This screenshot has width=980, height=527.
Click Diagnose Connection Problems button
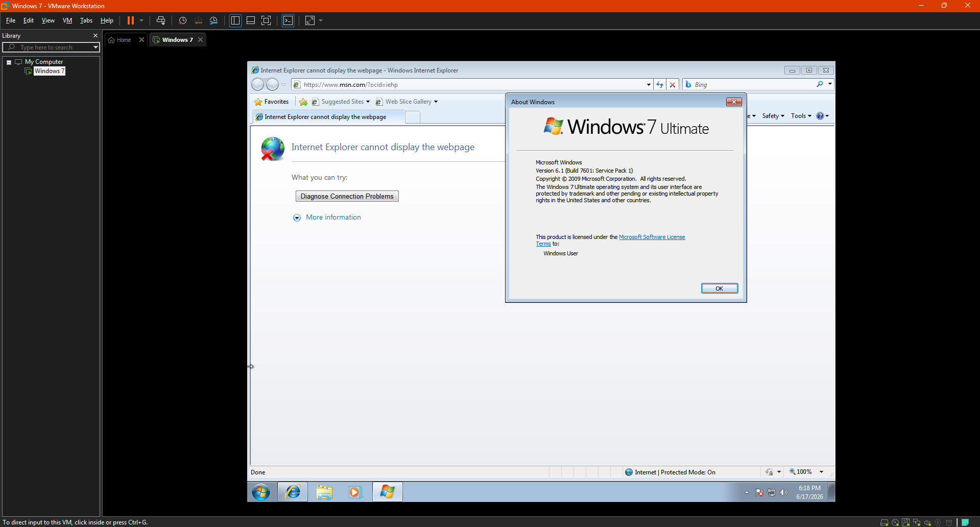coord(347,196)
